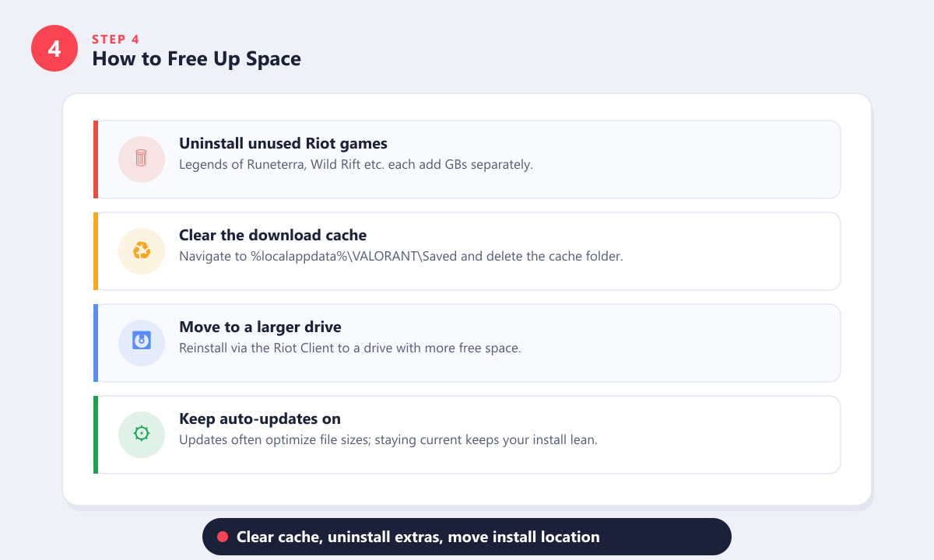The image size is (934, 560).
Task: Click the Legends of Runeterra description text
Action: pos(356,165)
